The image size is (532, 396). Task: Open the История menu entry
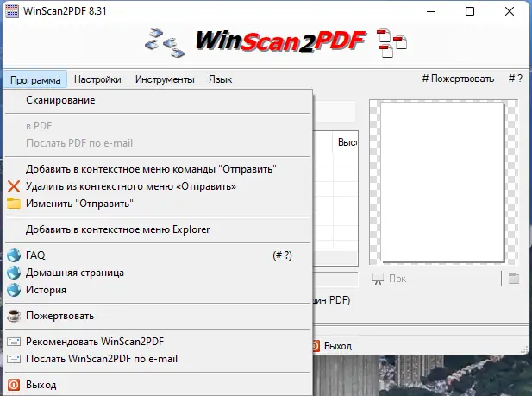tap(158, 290)
